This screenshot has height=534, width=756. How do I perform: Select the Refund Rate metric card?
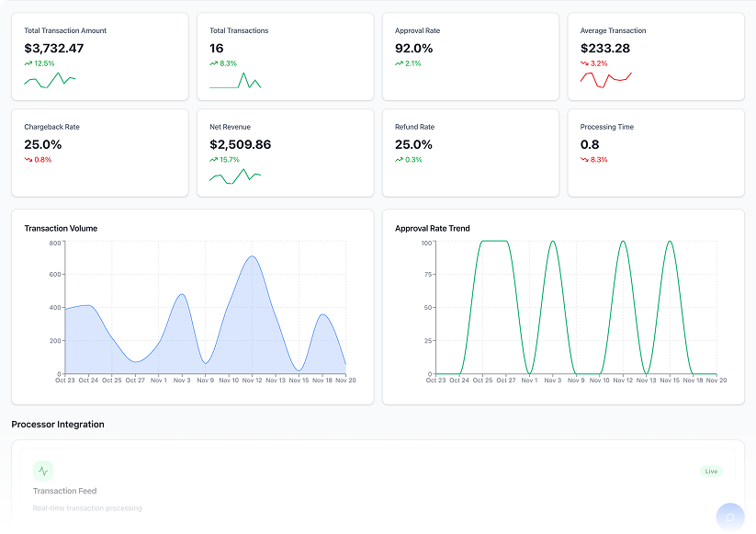click(470, 153)
